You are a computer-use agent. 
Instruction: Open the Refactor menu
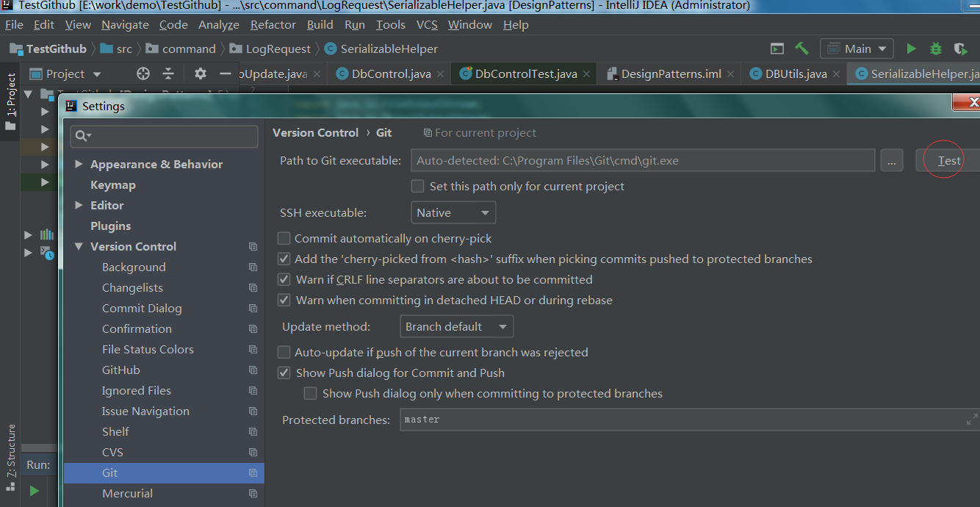(273, 24)
